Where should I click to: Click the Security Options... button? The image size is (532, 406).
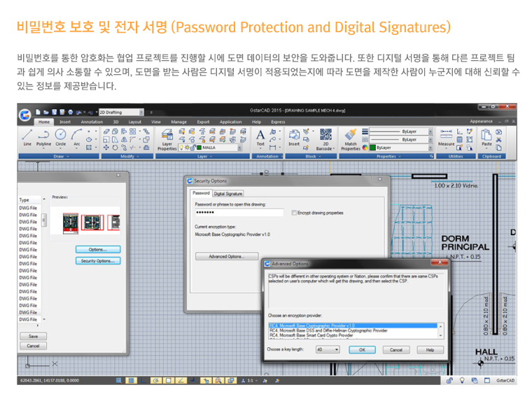tap(97, 261)
